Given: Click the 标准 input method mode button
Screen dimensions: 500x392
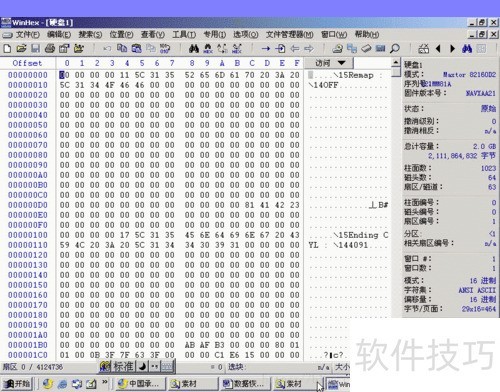Looking at the screenshot, I should pos(124,366).
